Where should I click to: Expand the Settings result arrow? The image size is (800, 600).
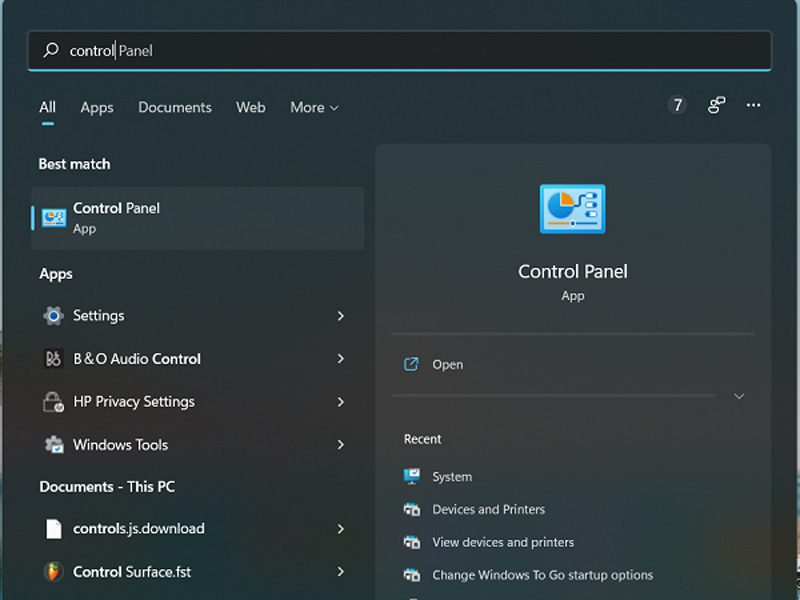[340, 316]
